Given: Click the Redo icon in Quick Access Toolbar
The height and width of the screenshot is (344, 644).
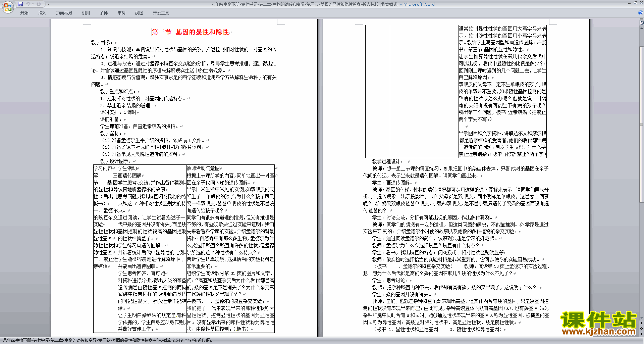Looking at the screenshot, I should coord(39,4).
